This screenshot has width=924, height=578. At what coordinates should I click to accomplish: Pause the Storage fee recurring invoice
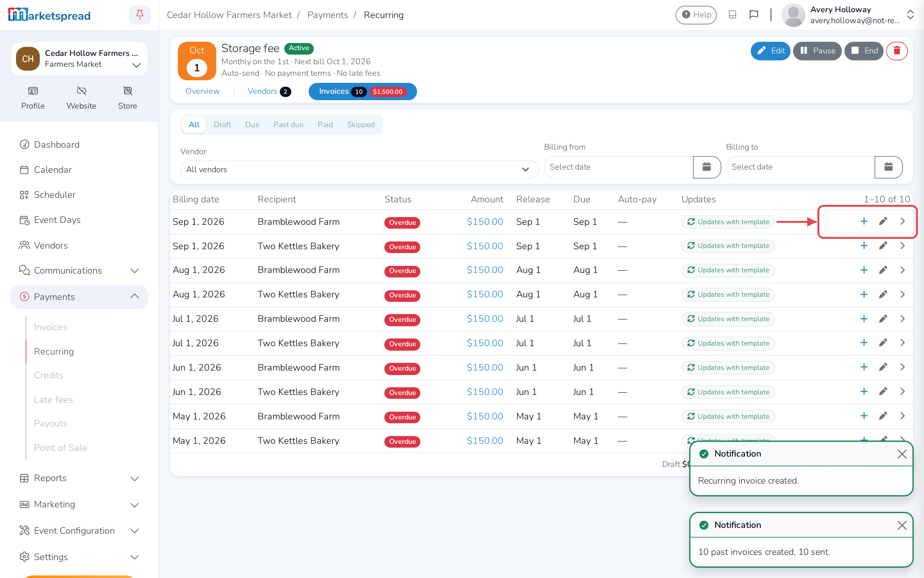(x=817, y=51)
